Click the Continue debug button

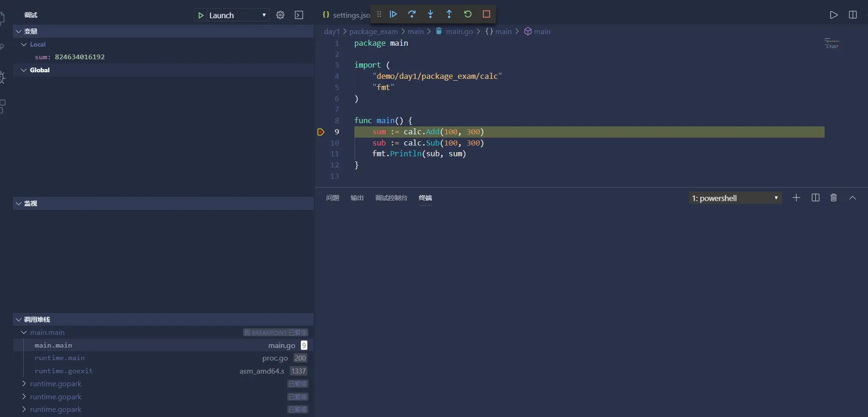393,14
